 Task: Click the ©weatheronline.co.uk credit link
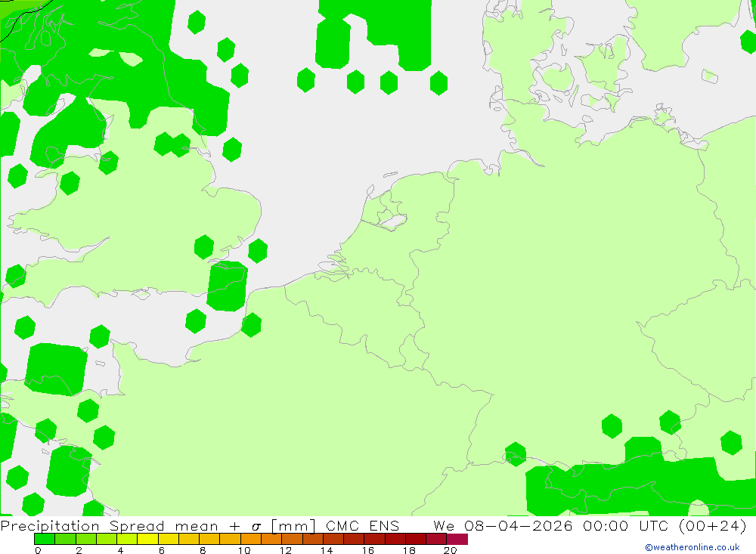pyautogui.click(x=692, y=547)
